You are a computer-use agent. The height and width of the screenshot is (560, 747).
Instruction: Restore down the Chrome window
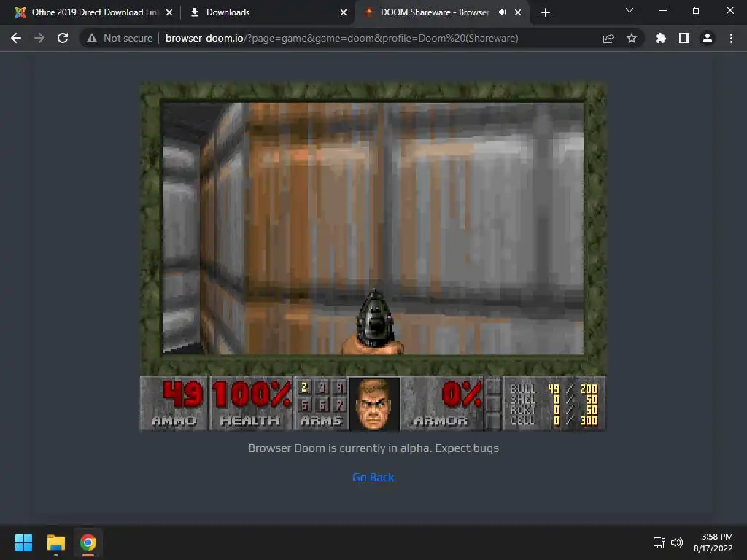(697, 10)
